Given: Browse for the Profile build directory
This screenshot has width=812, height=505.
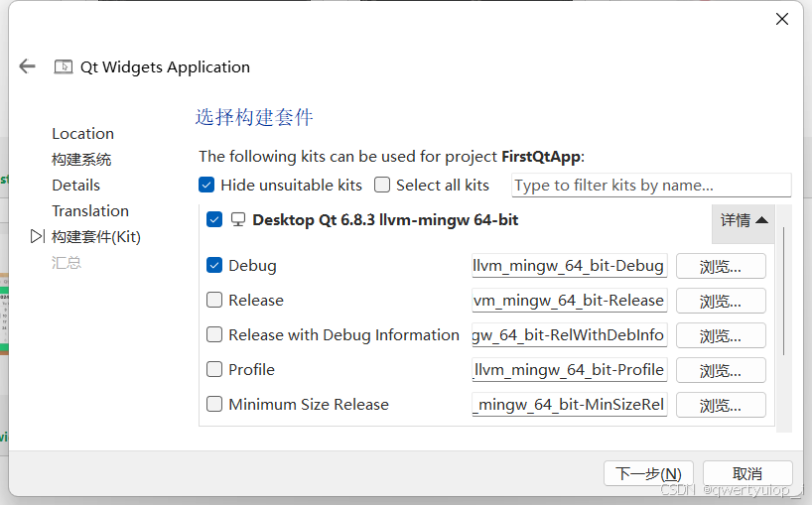Looking at the screenshot, I should 721,370.
